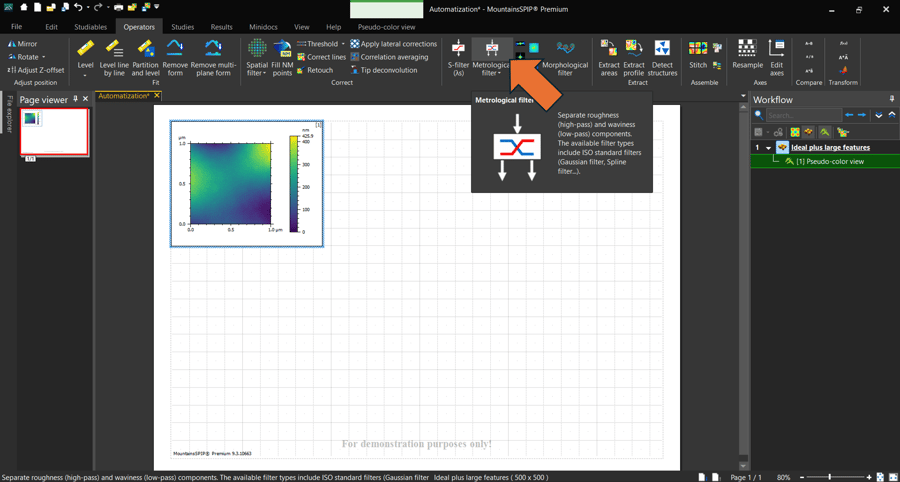Click the Print icon in quick toolbar
This screenshot has height=482, width=900.
coord(118,8)
